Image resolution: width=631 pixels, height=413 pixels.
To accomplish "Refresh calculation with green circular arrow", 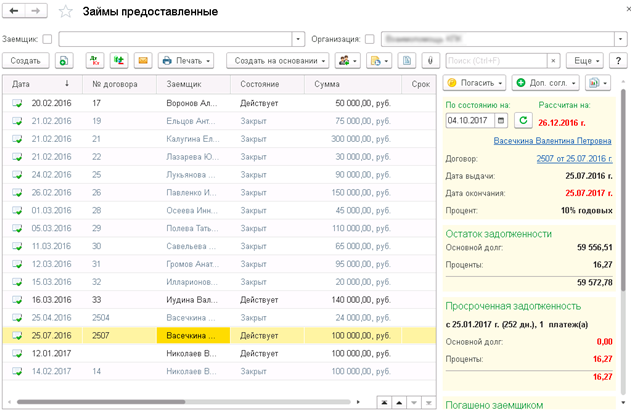I will tap(523, 120).
